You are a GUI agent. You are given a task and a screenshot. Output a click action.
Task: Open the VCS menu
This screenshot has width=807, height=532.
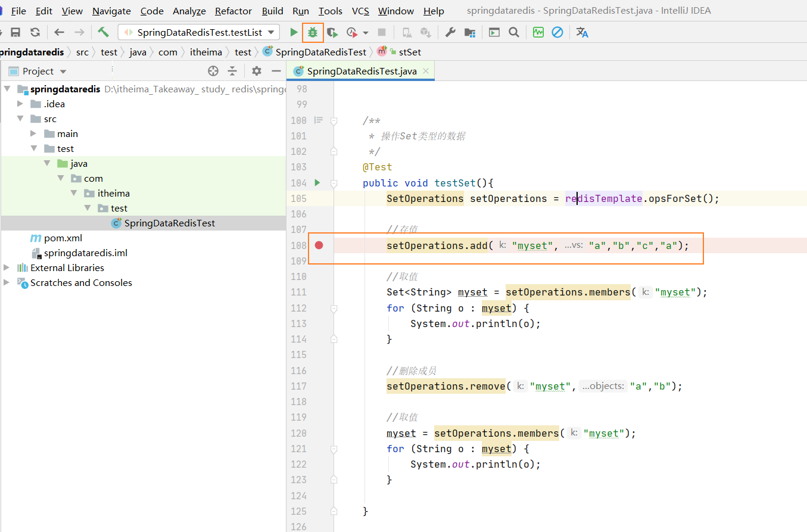[360, 11]
